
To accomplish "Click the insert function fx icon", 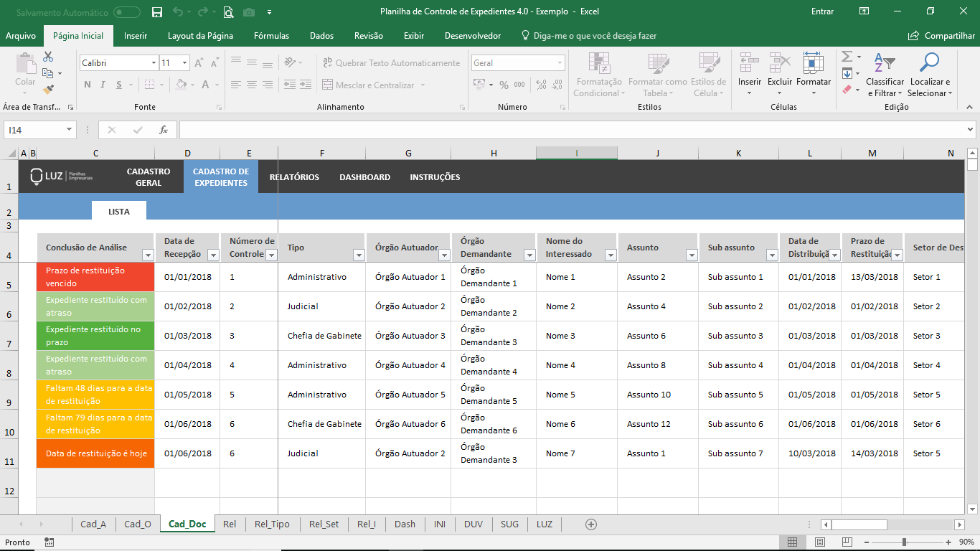I will coord(164,130).
